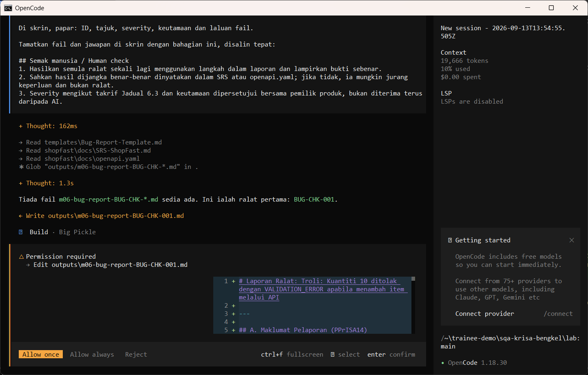
Task: Click Connect provider in Getting started
Action: pyautogui.click(x=484, y=313)
